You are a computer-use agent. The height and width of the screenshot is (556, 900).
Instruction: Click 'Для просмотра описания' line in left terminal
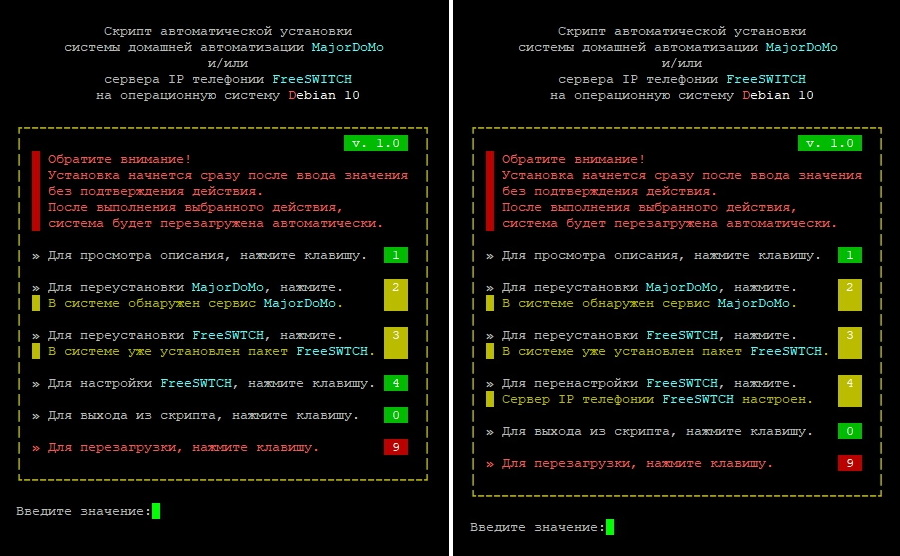tap(207, 255)
